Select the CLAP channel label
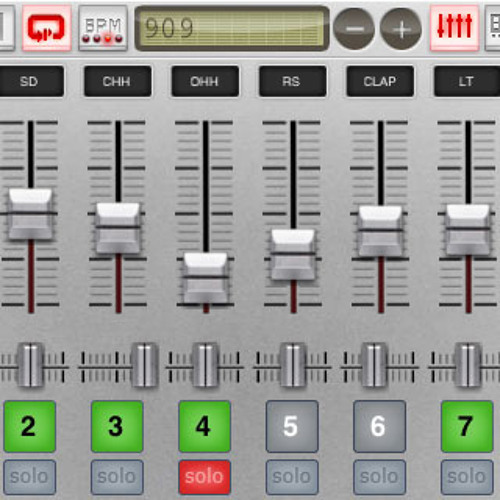This screenshot has height=500, width=500. (380, 81)
